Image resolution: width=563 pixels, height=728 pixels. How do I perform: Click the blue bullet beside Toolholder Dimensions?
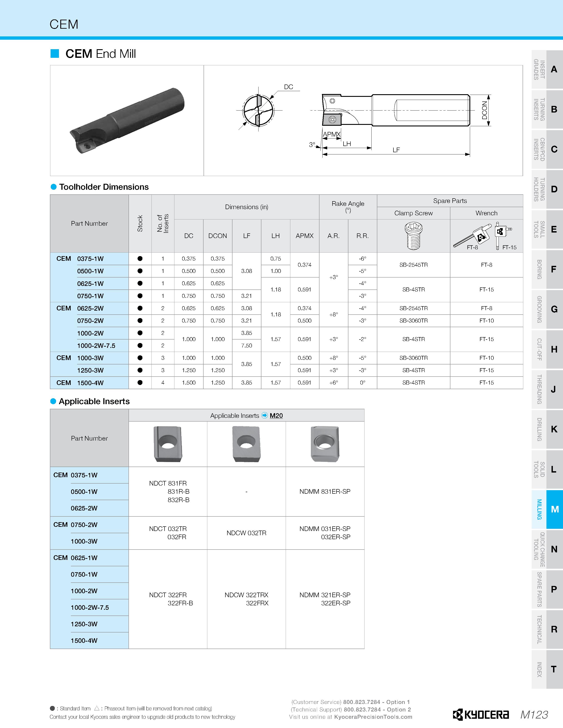point(53,187)
